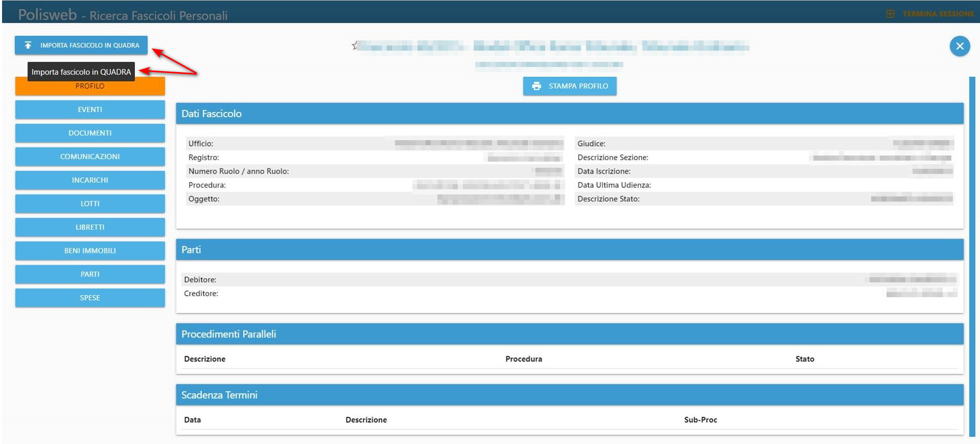The height and width of the screenshot is (444, 980).
Task: Open the Spese tab
Action: click(90, 298)
